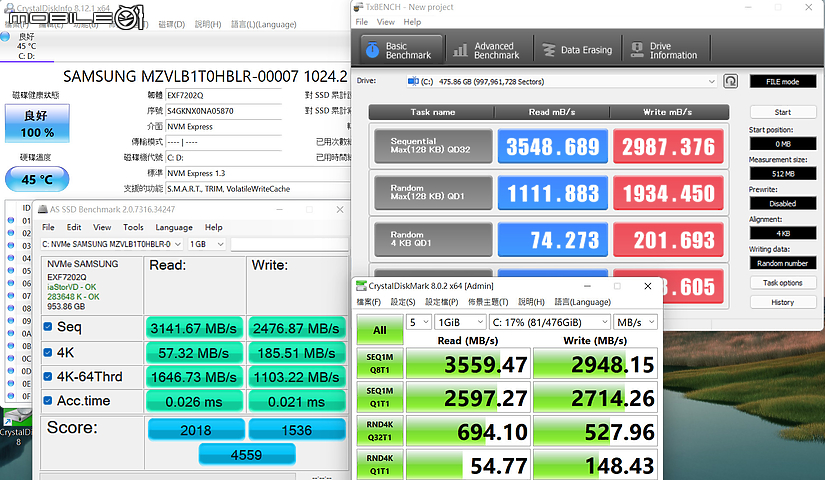Open Drive Information tab
Image resolution: width=825 pixels, height=480 pixels.
(666, 50)
